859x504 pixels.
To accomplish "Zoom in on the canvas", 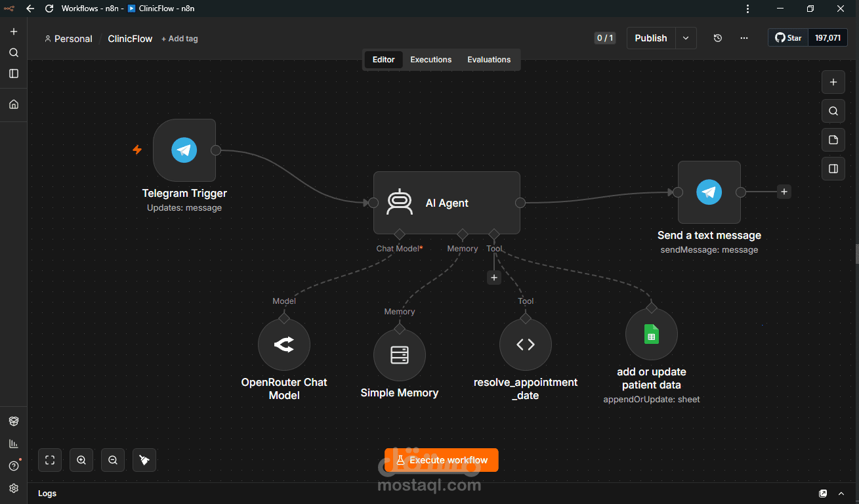I will click(81, 460).
